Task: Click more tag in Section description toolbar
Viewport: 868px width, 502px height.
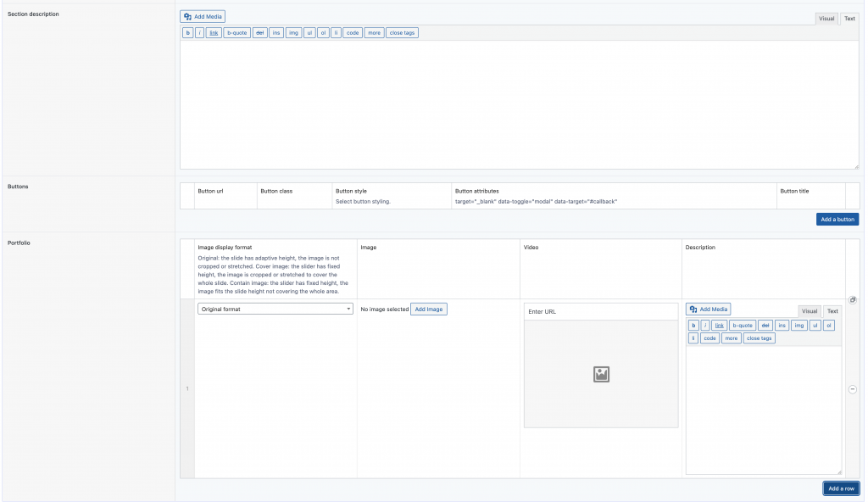Action: pyautogui.click(x=374, y=33)
